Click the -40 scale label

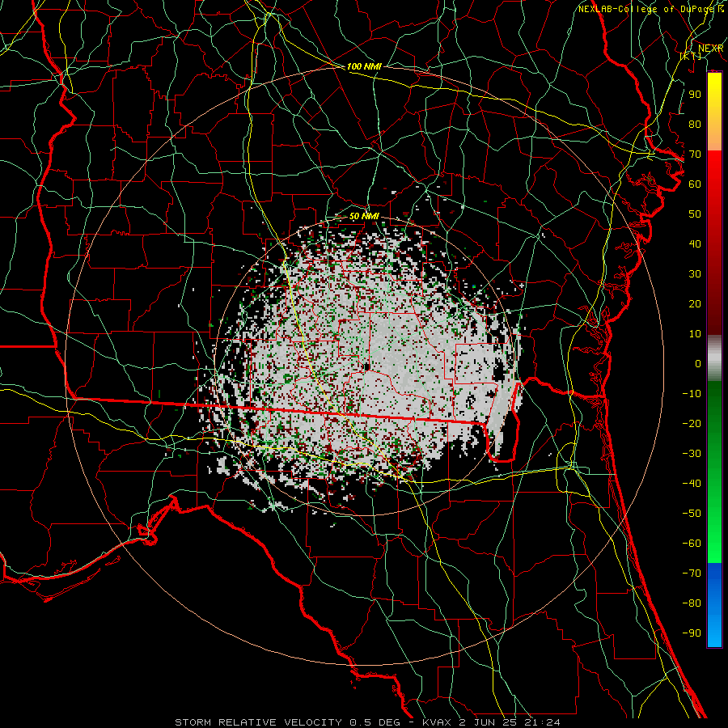point(692,484)
